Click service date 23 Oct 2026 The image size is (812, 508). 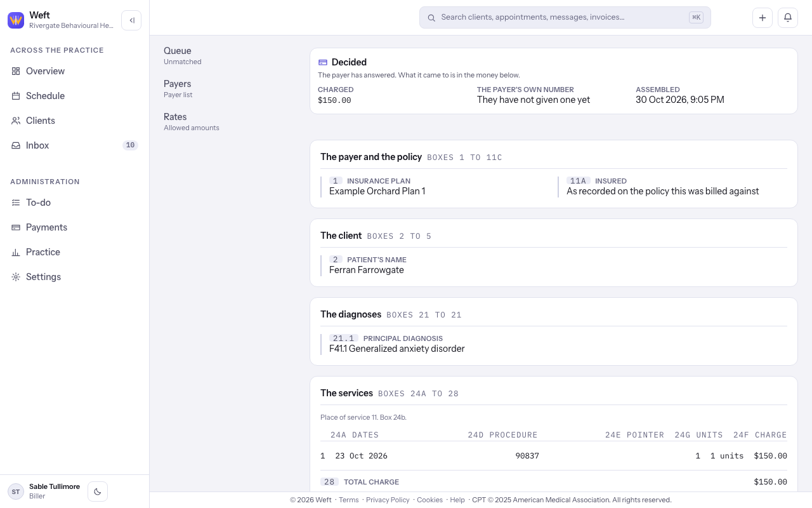pyautogui.click(x=361, y=456)
